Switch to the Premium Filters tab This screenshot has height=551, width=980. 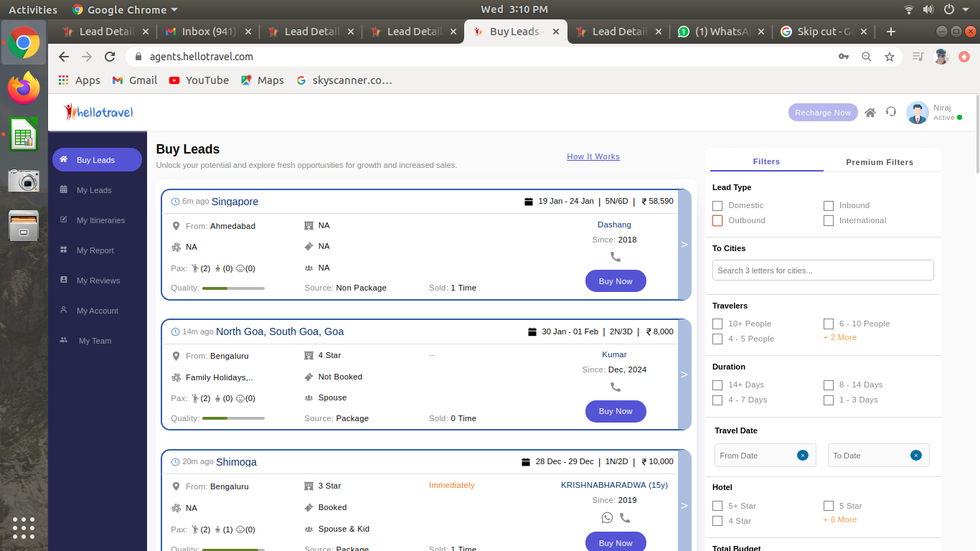879,162
